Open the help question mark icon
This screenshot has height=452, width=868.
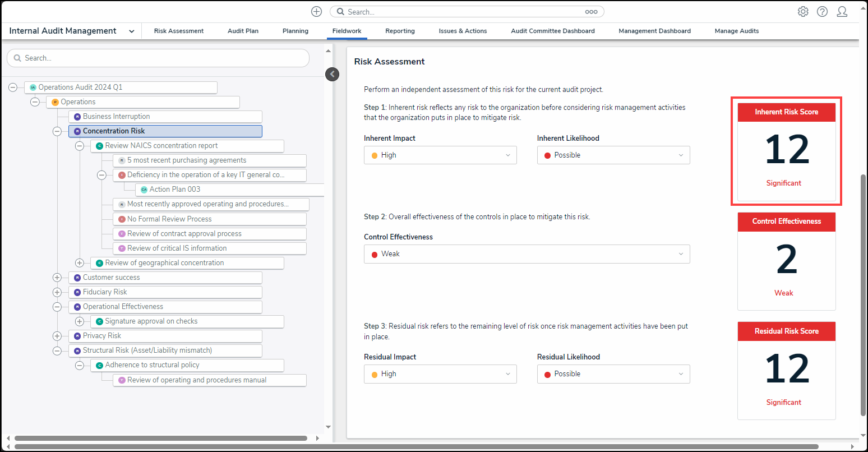[x=822, y=12]
